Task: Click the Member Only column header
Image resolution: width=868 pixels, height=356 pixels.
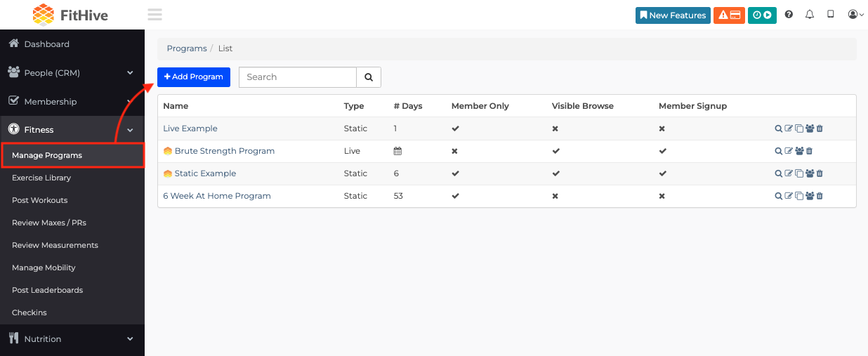Action: [x=480, y=106]
